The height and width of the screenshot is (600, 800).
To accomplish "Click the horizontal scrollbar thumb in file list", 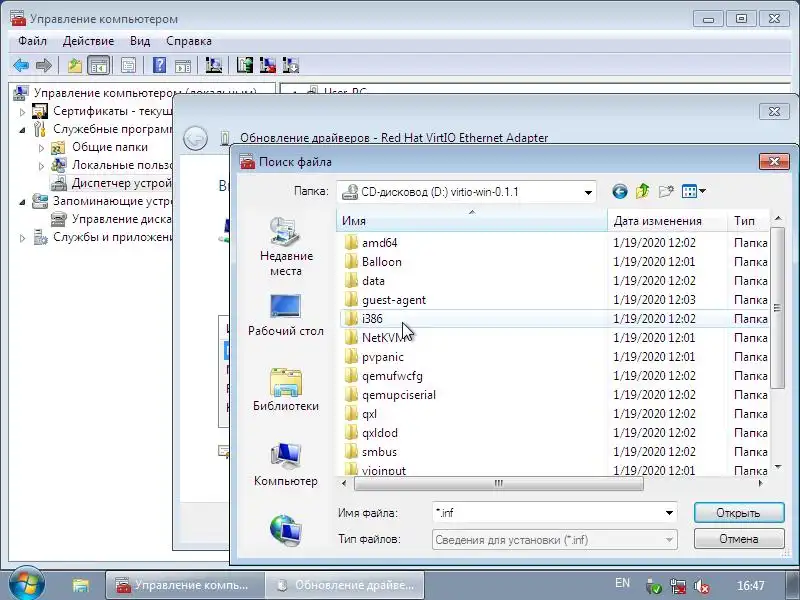I will click(498, 483).
